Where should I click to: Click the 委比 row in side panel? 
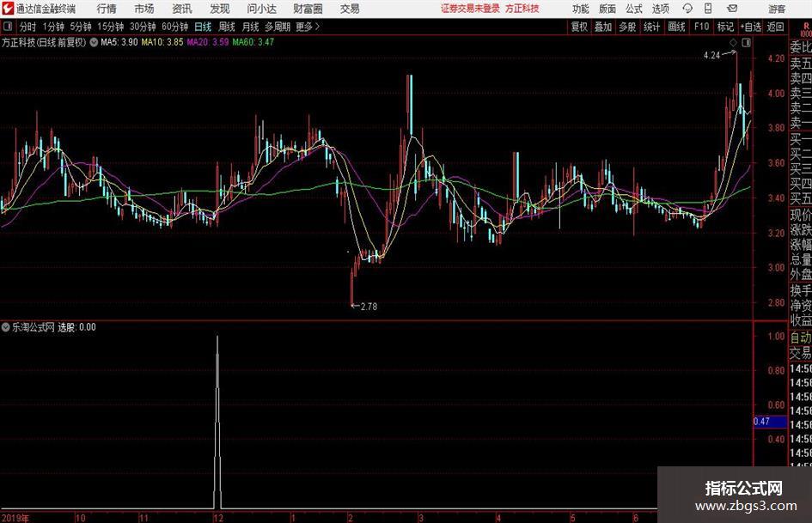801,47
